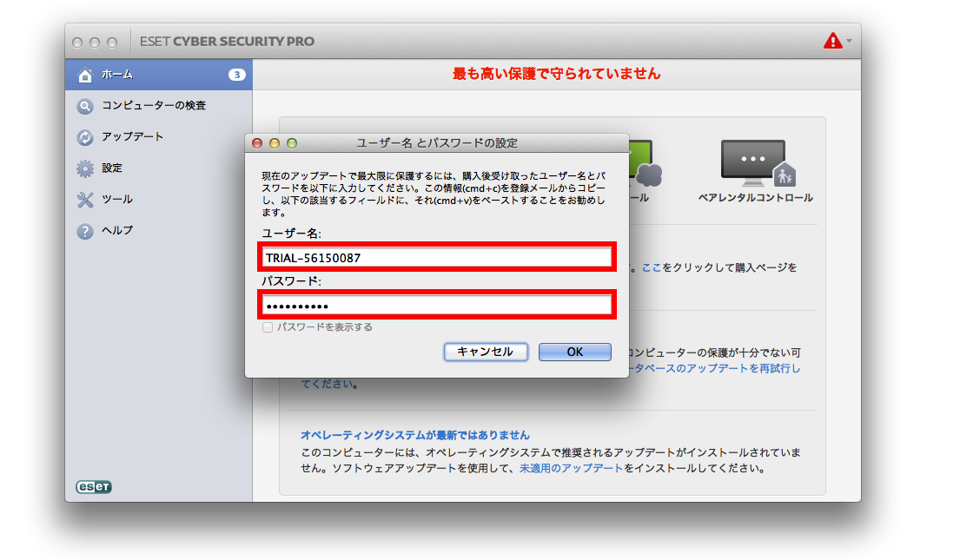Click the update circular arrows icon
The height and width of the screenshot is (560, 960).
tap(85, 137)
